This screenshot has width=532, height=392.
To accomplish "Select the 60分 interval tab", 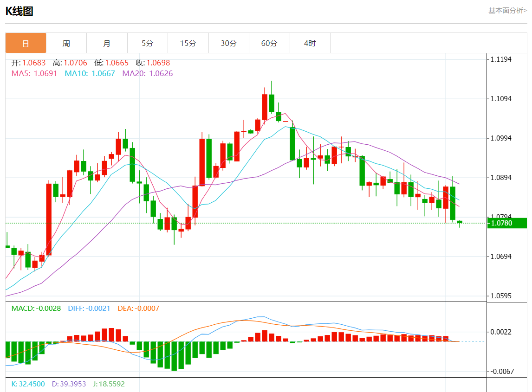I will click(x=269, y=43).
